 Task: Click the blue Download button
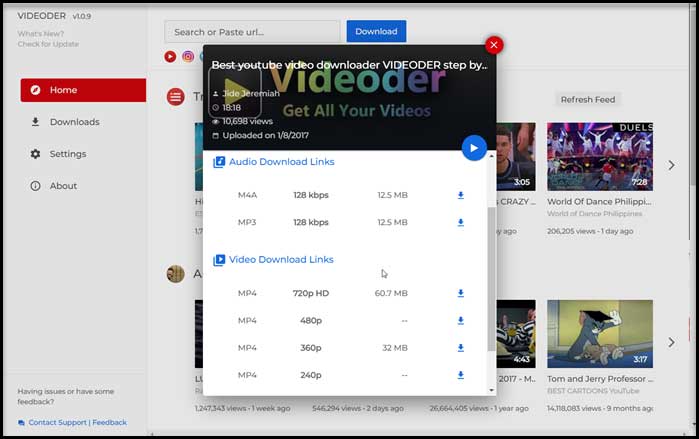tap(376, 31)
